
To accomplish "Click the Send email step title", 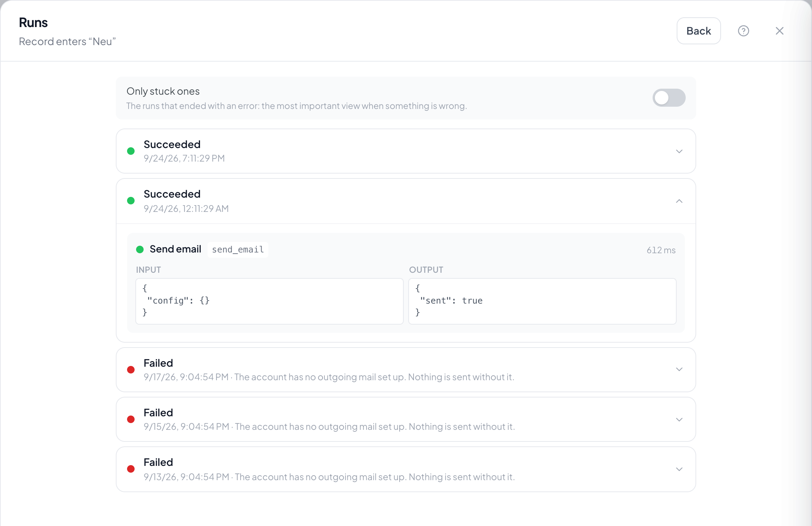I will point(175,249).
